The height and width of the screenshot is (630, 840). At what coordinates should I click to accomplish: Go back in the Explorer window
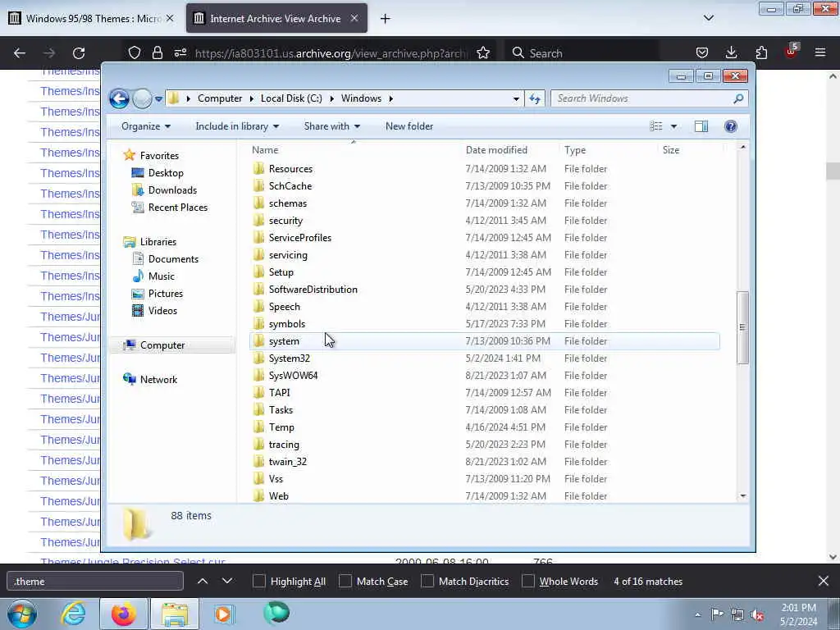pyautogui.click(x=119, y=98)
